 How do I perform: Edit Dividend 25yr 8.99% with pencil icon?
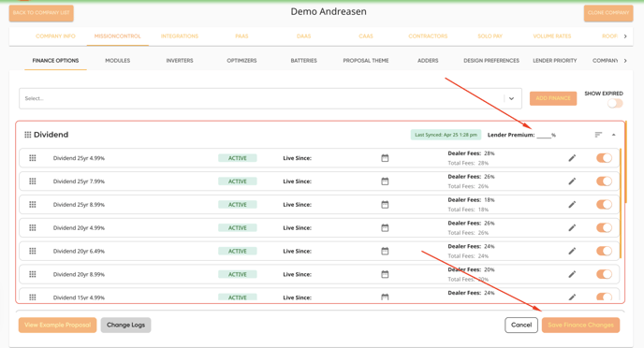(572, 204)
